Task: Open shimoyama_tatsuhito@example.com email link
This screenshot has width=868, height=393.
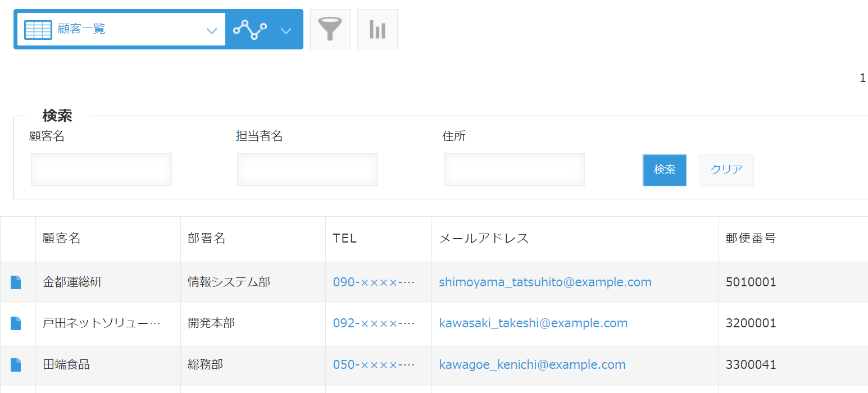Action: click(545, 282)
